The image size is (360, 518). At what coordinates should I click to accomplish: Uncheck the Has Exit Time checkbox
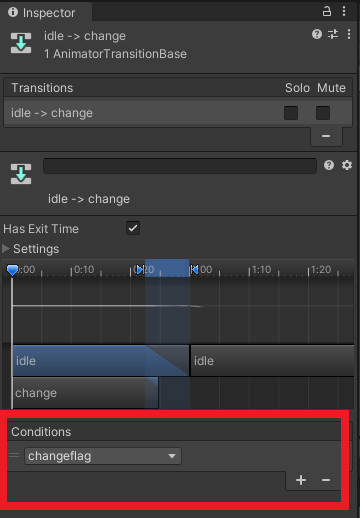[x=133, y=228]
